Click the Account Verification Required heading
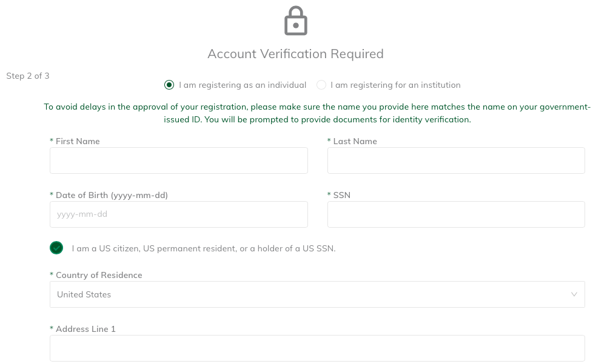Screen dimensions: 593x364 [x=296, y=54]
